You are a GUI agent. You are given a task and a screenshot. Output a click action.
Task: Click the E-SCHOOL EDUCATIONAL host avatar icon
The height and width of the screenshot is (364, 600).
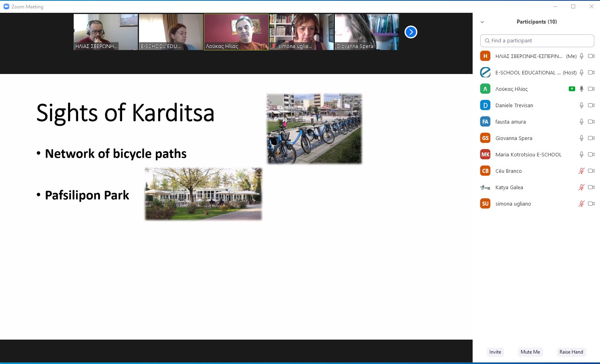[x=485, y=72]
